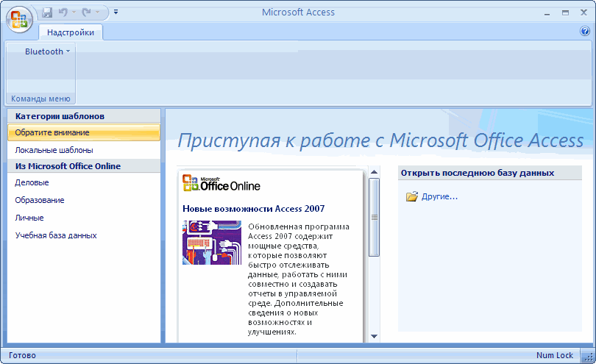Click the Undo arrow icon
The image size is (596, 364).
[63, 13]
